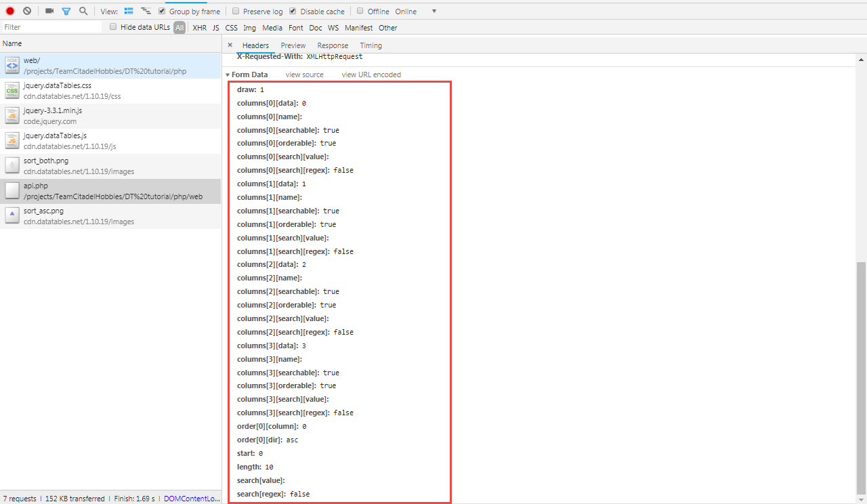Open the Preview tab
This screenshot has width=867, height=504.
point(293,45)
